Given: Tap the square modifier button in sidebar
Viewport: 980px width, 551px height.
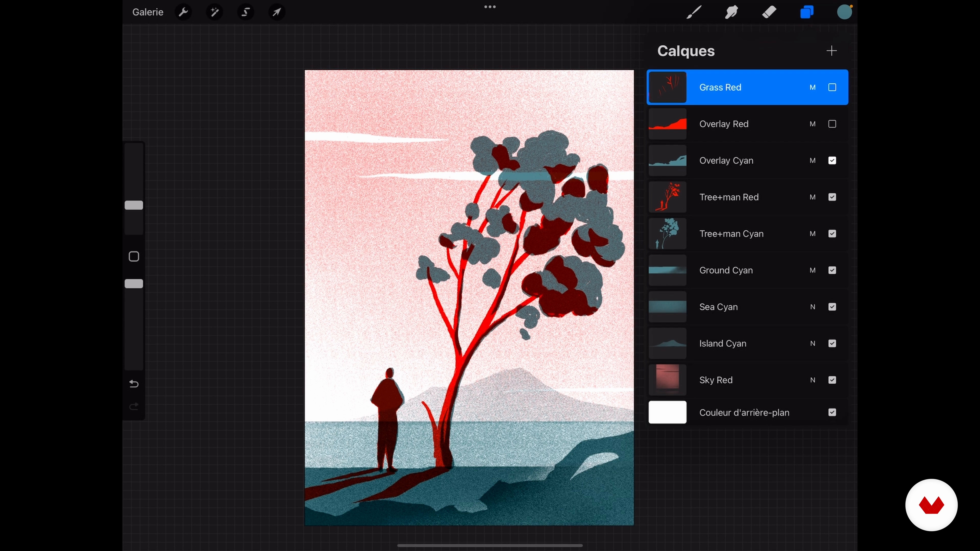Looking at the screenshot, I should (x=134, y=256).
